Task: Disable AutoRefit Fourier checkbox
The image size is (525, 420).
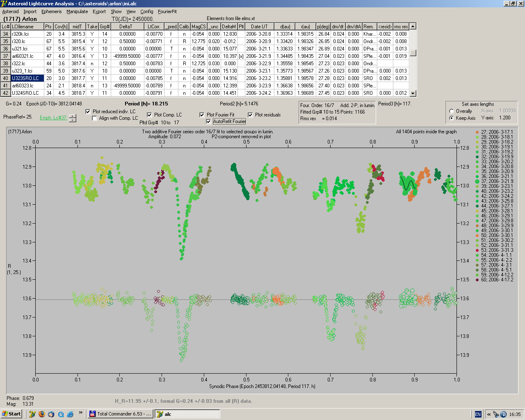Action: (208, 121)
